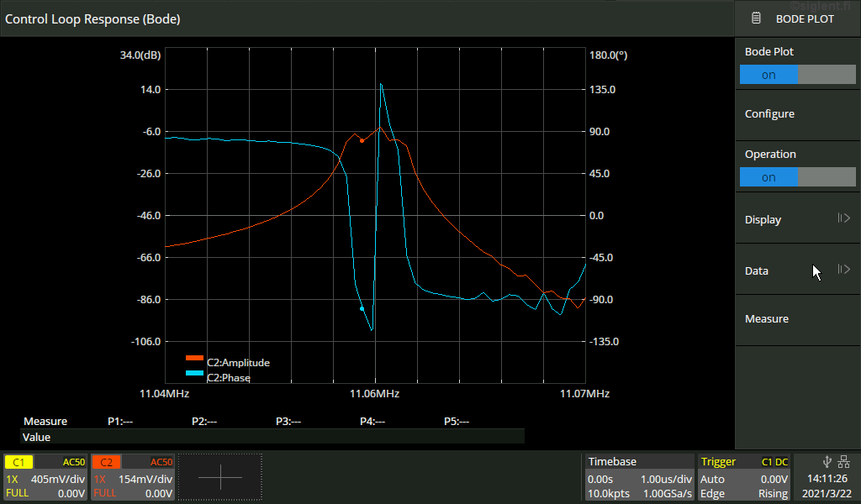Select the C2 channel label

pos(106,462)
